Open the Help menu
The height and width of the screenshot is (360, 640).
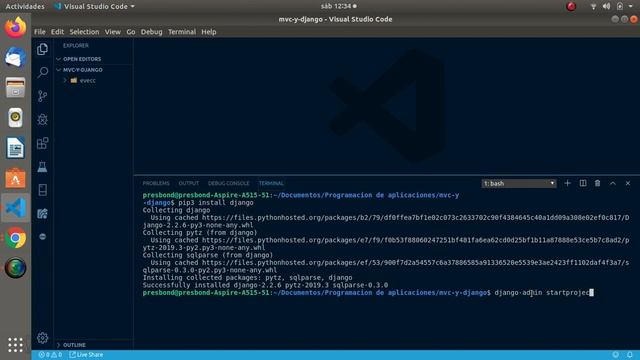click(209, 32)
